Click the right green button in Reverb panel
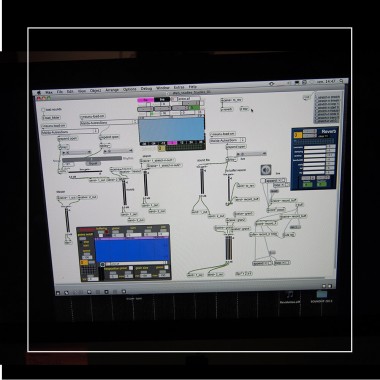 tap(322, 184)
